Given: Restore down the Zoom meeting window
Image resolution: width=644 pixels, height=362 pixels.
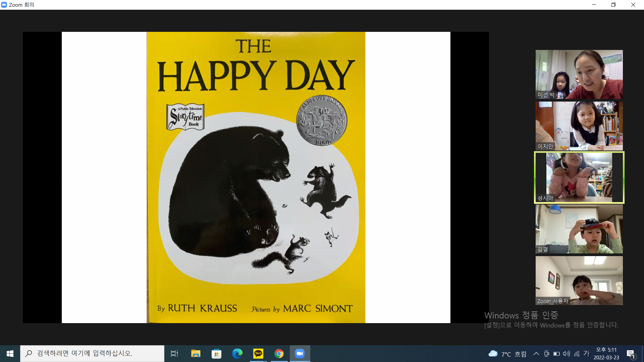Looking at the screenshot, I should click(x=613, y=5).
